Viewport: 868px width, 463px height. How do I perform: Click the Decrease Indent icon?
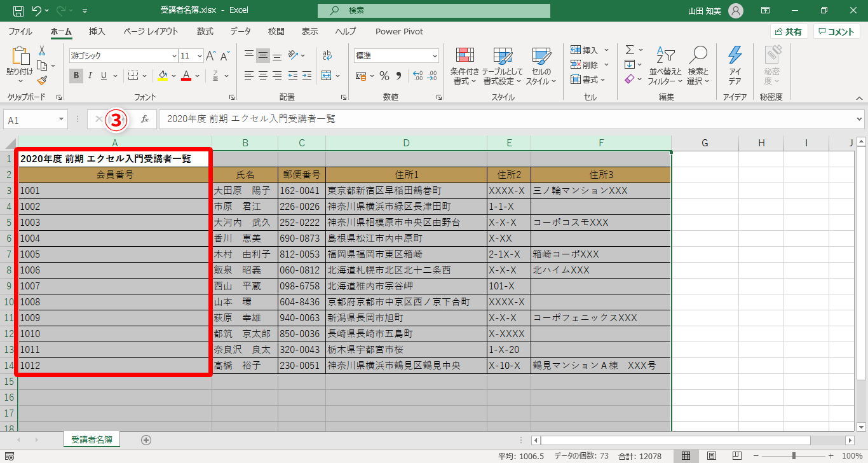click(293, 76)
